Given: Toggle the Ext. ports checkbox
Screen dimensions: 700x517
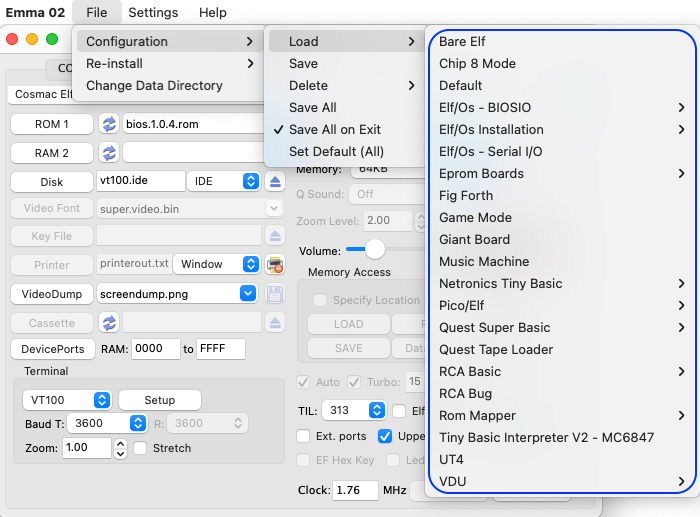Looking at the screenshot, I should click(303, 436).
